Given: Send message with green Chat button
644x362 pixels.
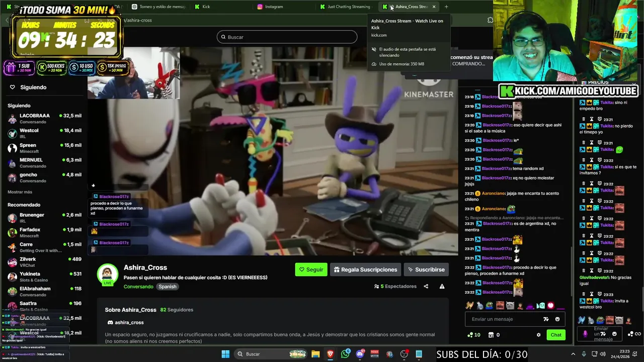Looking at the screenshot, I should 556,335.
